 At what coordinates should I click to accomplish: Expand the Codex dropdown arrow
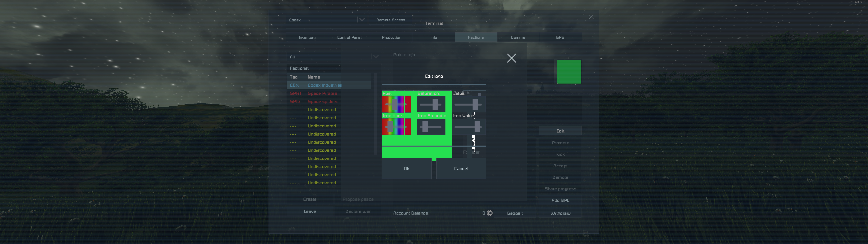click(362, 20)
